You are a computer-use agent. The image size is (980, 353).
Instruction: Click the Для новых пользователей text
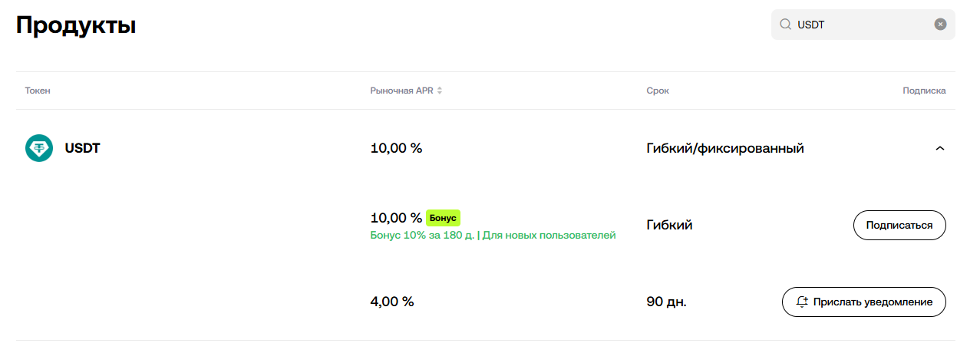pyautogui.click(x=549, y=236)
